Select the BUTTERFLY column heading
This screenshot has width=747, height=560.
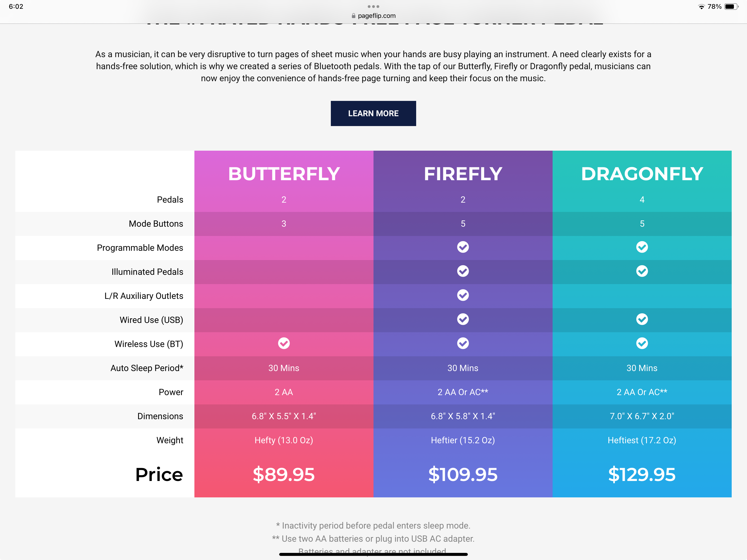[x=284, y=174]
